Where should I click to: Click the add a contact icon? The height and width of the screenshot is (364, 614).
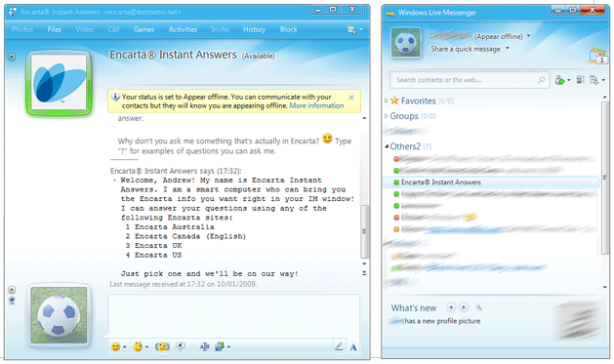559,80
